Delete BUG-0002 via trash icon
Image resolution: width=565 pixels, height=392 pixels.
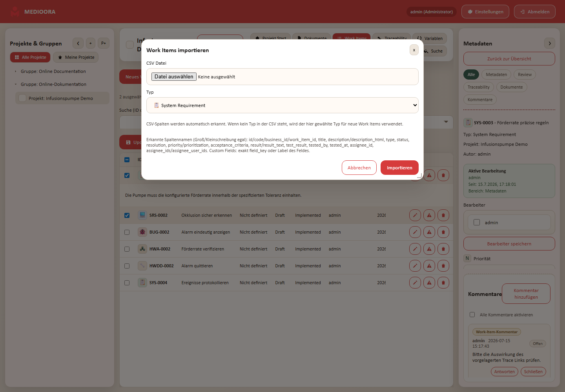coord(443,232)
